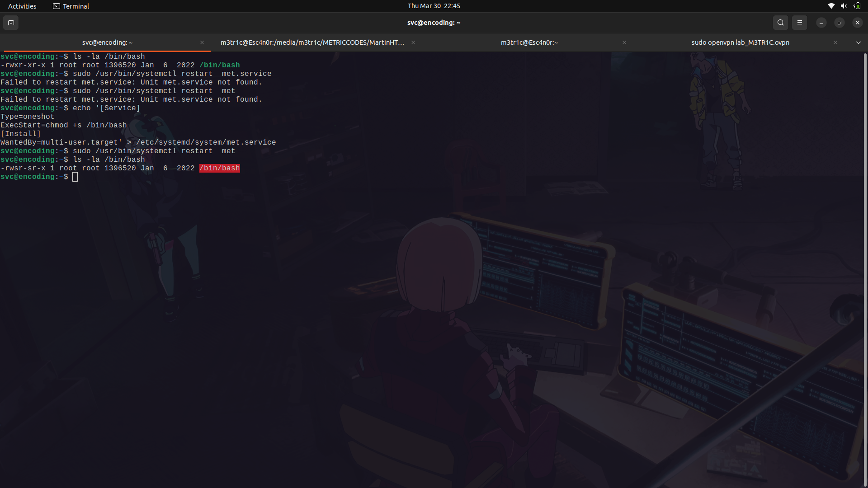Close the openvpn lab_M3TR1C.ovpn tab
Screen dimensions: 868x488
(x=835, y=42)
